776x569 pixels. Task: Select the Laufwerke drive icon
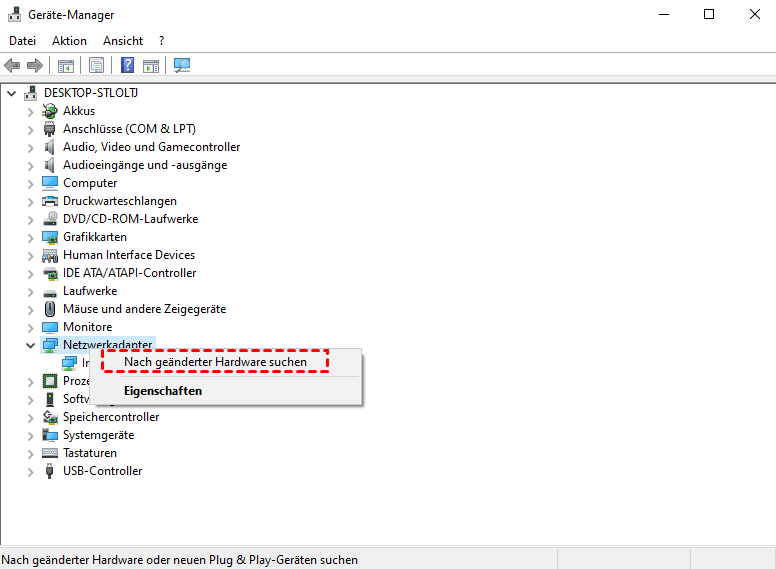pos(49,292)
